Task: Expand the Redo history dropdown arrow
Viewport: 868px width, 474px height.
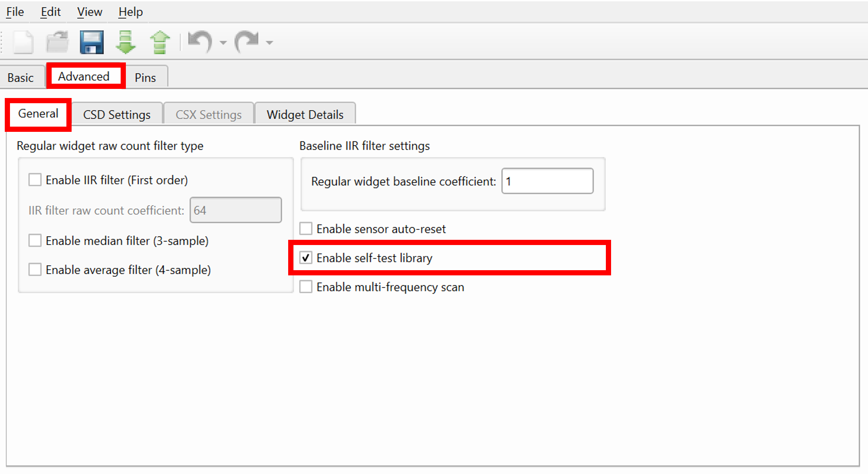Action: (x=270, y=42)
